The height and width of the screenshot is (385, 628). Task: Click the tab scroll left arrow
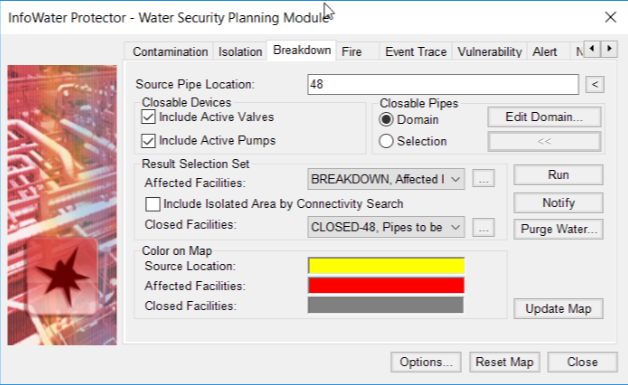coord(592,49)
